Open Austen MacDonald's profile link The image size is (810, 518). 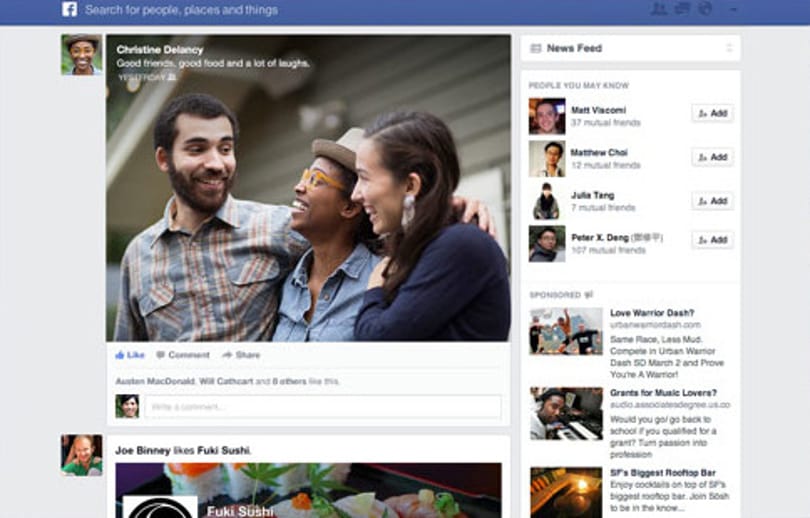pyautogui.click(x=155, y=381)
